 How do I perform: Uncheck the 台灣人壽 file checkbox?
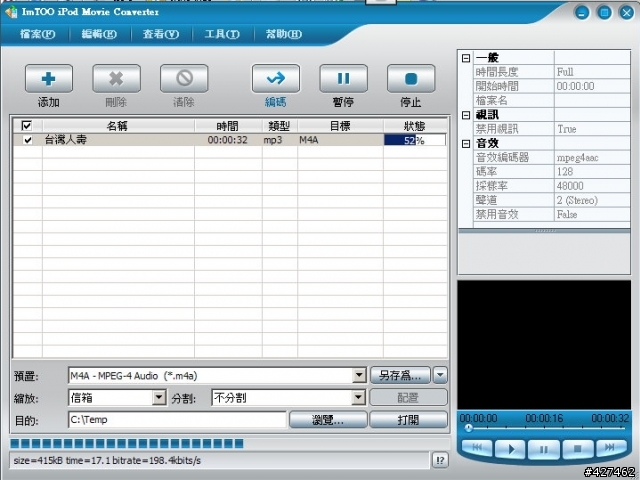coord(27,140)
